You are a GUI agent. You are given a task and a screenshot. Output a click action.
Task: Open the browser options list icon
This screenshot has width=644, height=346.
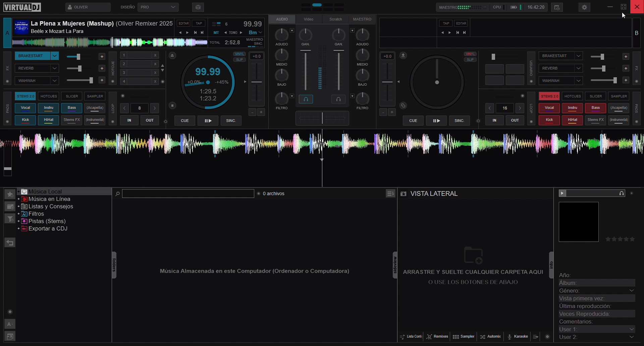tap(390, 193)
